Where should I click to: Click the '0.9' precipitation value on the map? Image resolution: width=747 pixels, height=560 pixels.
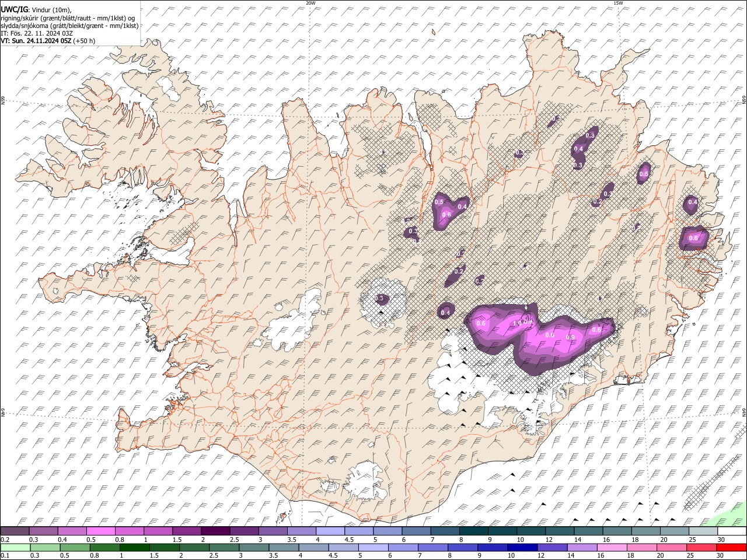click(571, 337)
